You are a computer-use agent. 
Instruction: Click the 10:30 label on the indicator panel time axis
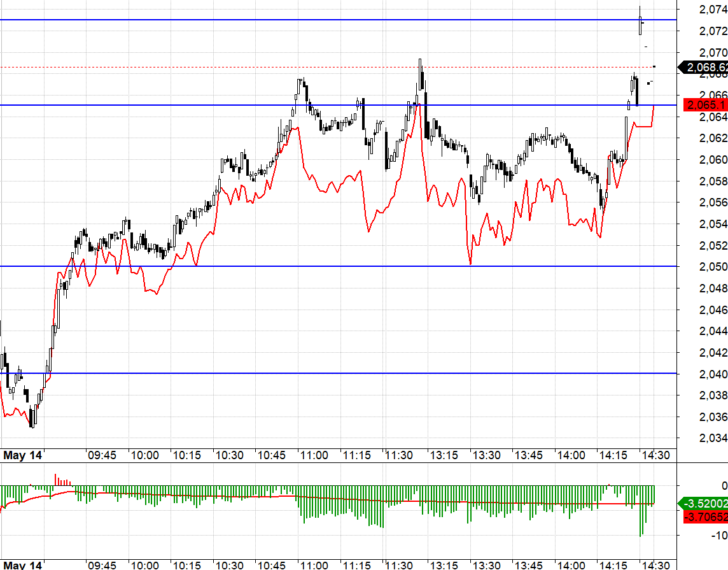click(229, 565)
